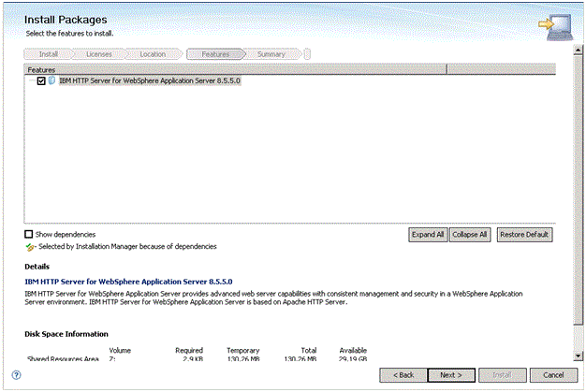Viewport: 586px width, 392px height.
Task: Select the Features wizard step
Action: [215, 54]
